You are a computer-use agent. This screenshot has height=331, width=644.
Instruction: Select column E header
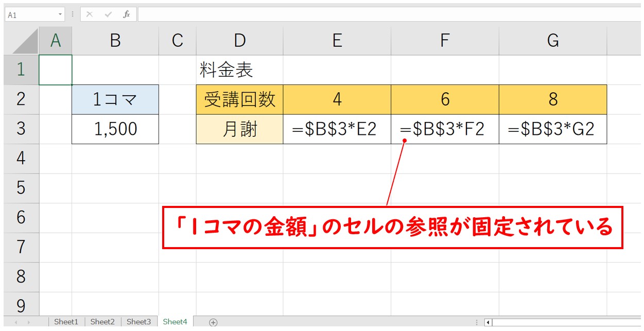tap(337, 41)
